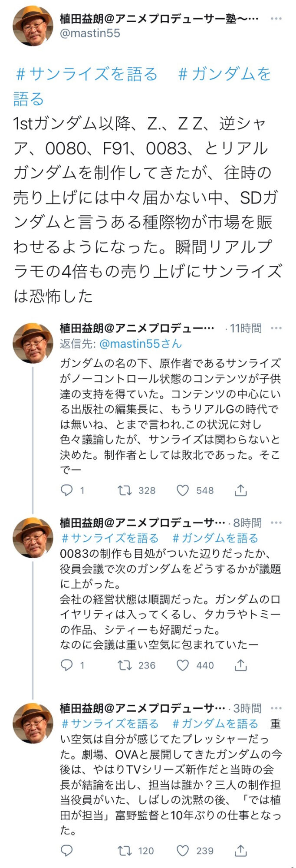
Task: Open the #ガンダムを語る hashtag in the 8時間 tweet
Action: click(215, 538)
